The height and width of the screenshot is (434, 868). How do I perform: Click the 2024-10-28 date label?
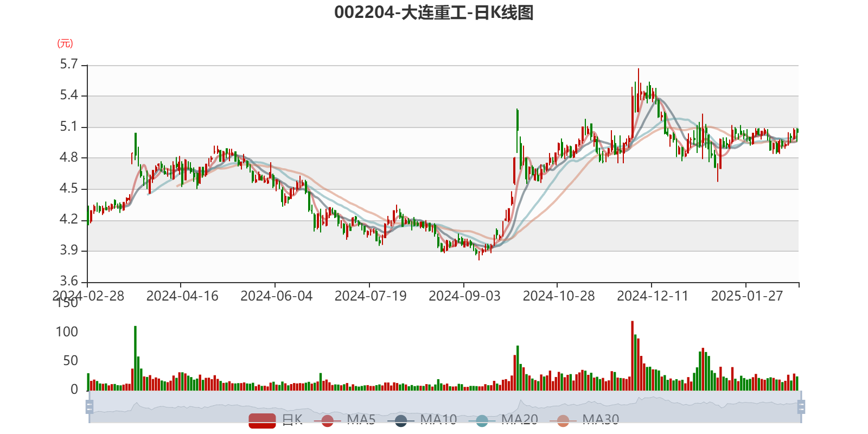[x=559, y=296]
